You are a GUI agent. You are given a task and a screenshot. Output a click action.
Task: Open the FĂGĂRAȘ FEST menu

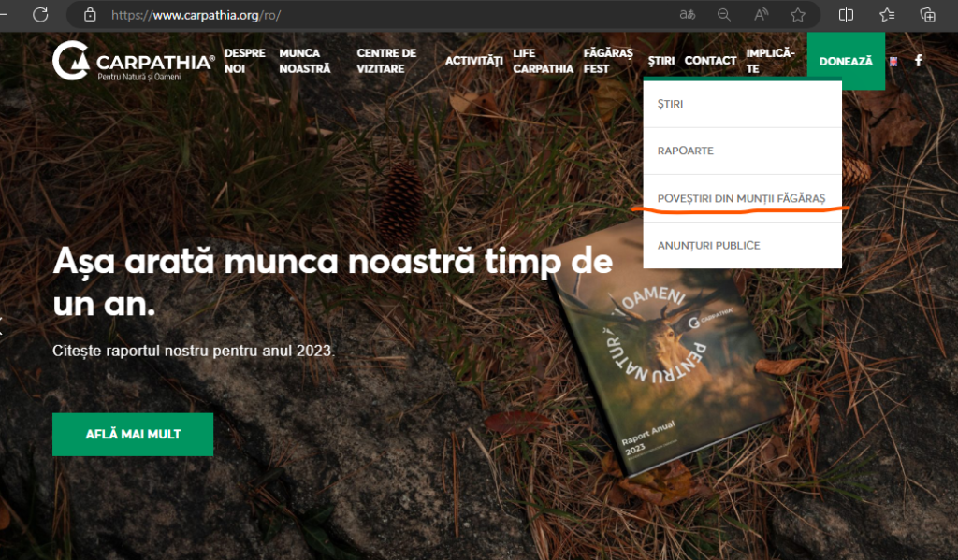coord(608,61)
